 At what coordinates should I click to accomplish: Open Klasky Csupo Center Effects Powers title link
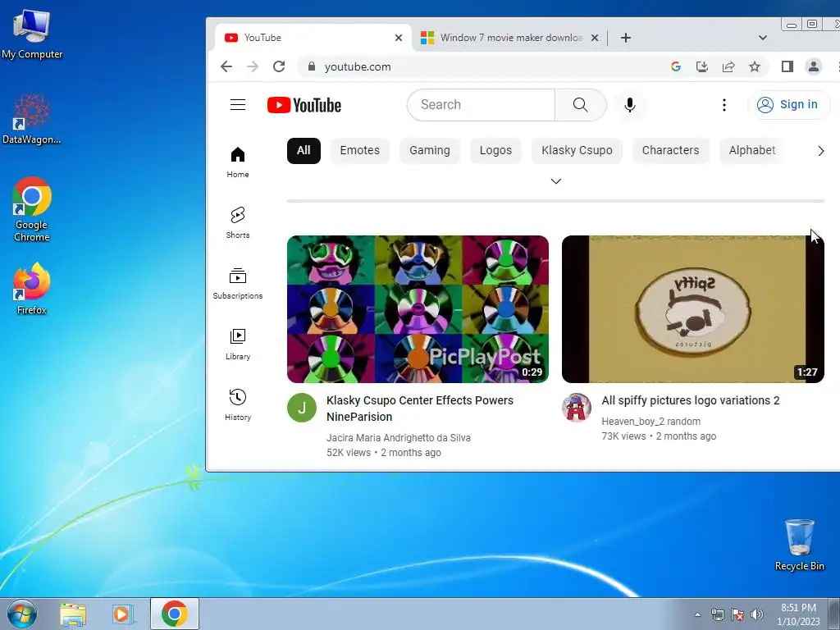[419, 409]
